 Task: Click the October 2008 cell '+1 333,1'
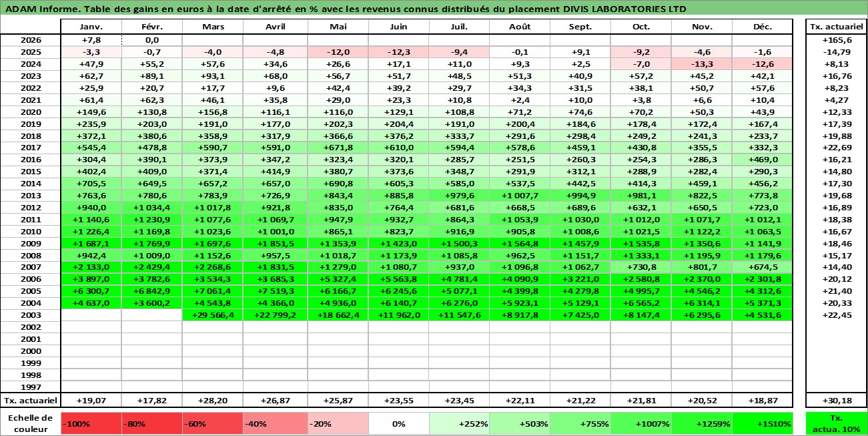pyautogui.click(x=641, y=255)
